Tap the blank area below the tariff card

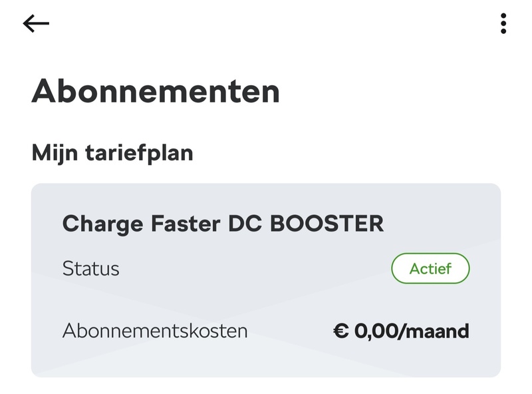pos(266,386)
